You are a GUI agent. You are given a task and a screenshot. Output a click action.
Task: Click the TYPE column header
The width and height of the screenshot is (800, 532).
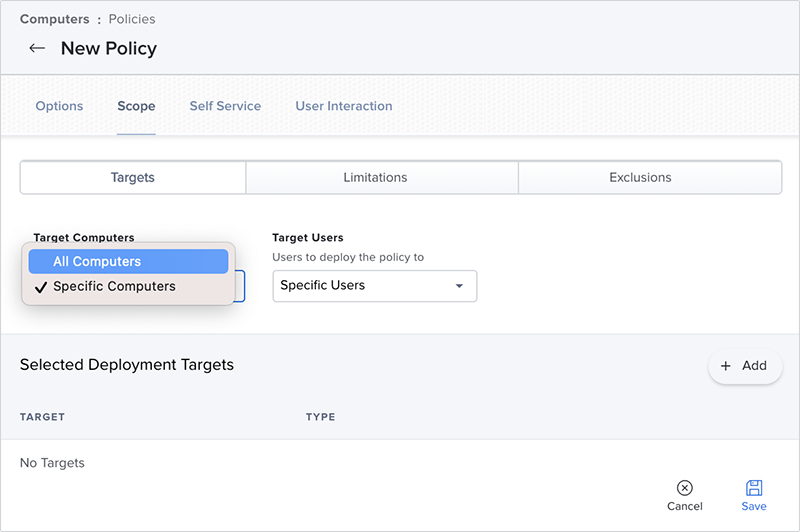tap(320, 417)
